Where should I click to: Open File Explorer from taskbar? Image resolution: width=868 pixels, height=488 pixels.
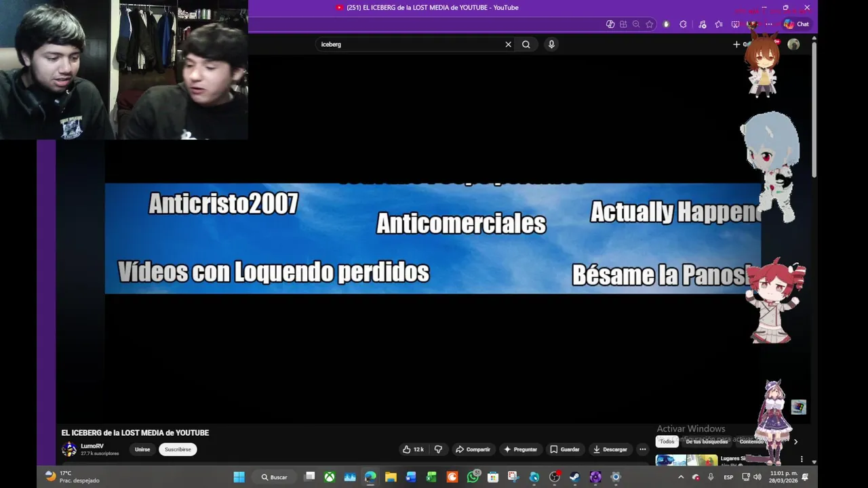click(x=391, y=477)
